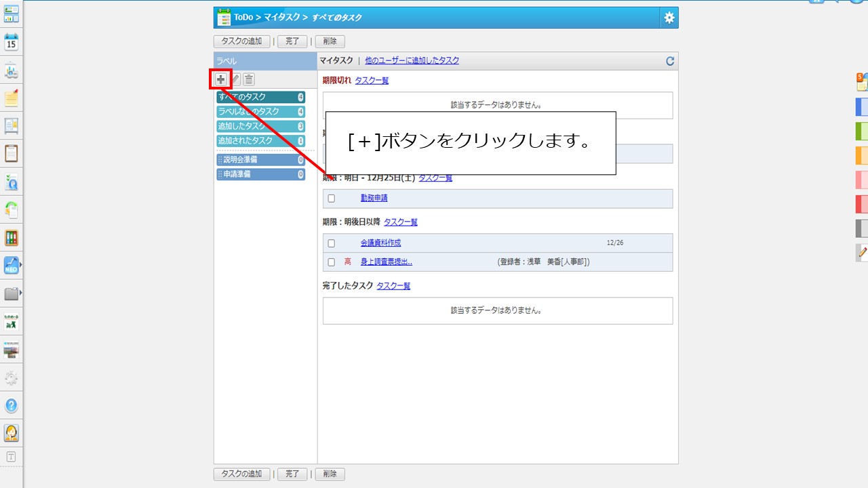Image resolution: width=868 pixels, height=488 pixels.
Task: Open the calendar icon showing 15 in sidebar
Action: point(12,42)
